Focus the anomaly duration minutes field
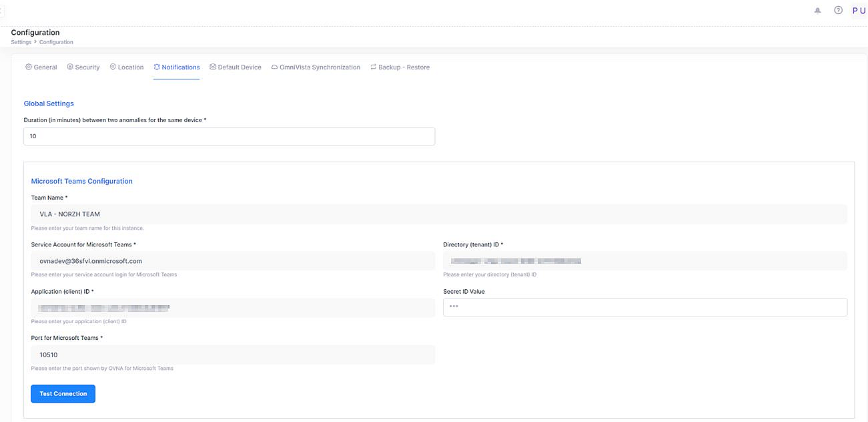 pos(229,136)
